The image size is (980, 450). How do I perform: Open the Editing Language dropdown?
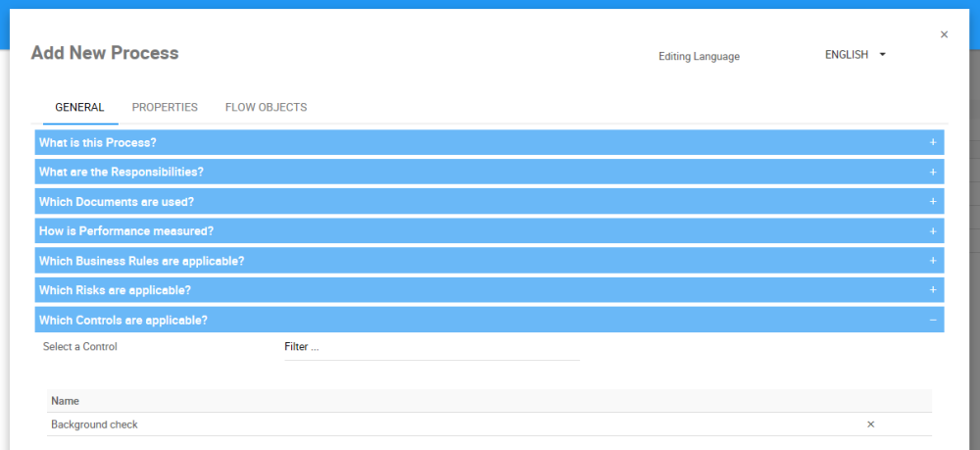coord(856,55)
